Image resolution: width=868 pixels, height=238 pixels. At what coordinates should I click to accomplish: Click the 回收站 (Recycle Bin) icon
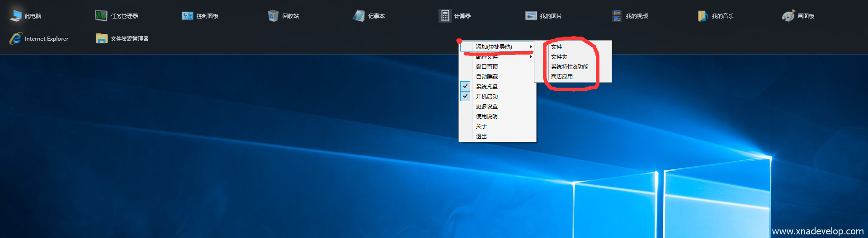coord(273,16)
